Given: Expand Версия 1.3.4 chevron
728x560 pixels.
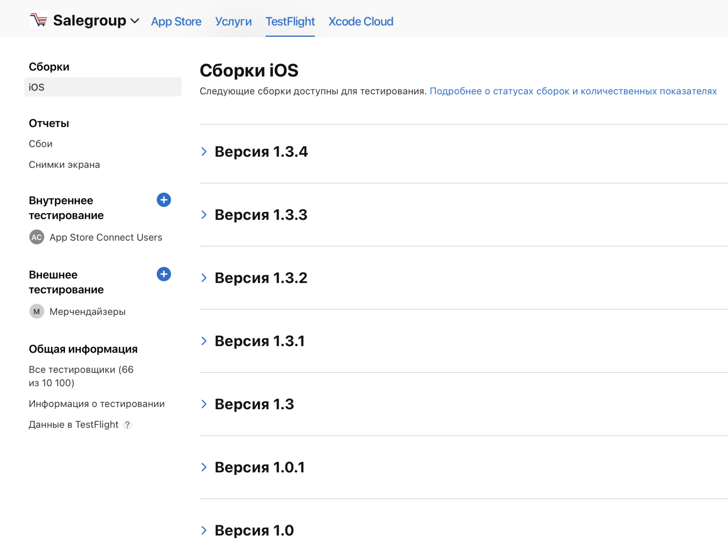Looking at the screenshot, I should tap(204, 152).
